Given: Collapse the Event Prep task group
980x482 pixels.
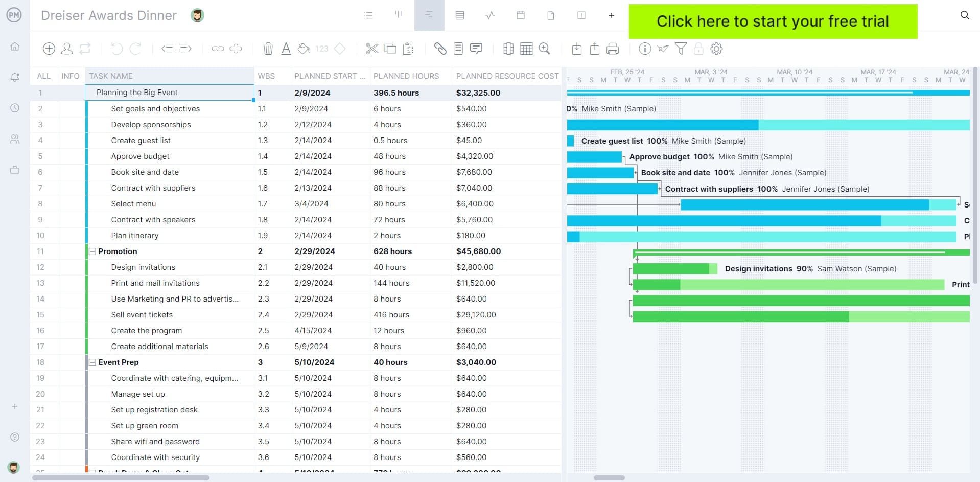Looking at the screenshot, I should coord(92,362).
